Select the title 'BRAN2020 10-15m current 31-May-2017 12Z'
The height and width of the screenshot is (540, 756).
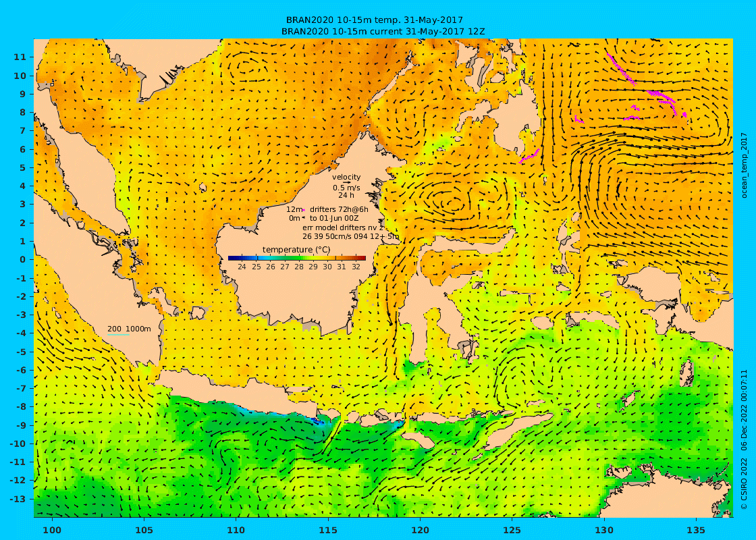(x=383, y=31)
